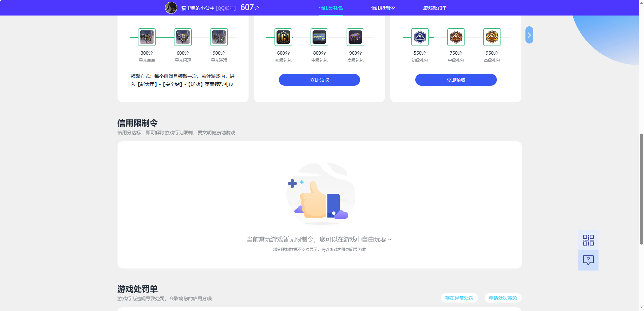This screenshot has width=644, height=311.
Task: Switch to 信用限制令 tab
Action: coord(383,8)
